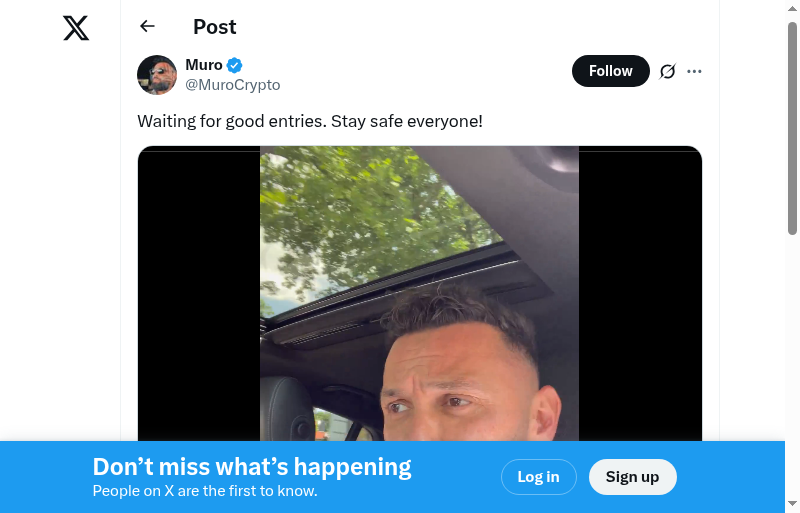Click the vertical scrollbar thumb
The image size is (800, 513).
pos(792,128)
